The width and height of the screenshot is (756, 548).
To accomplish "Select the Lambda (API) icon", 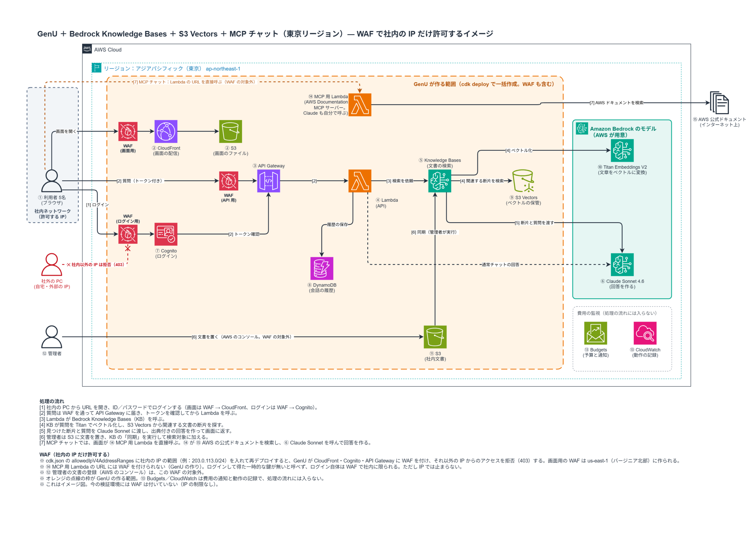I will click(x=360, y=181).
